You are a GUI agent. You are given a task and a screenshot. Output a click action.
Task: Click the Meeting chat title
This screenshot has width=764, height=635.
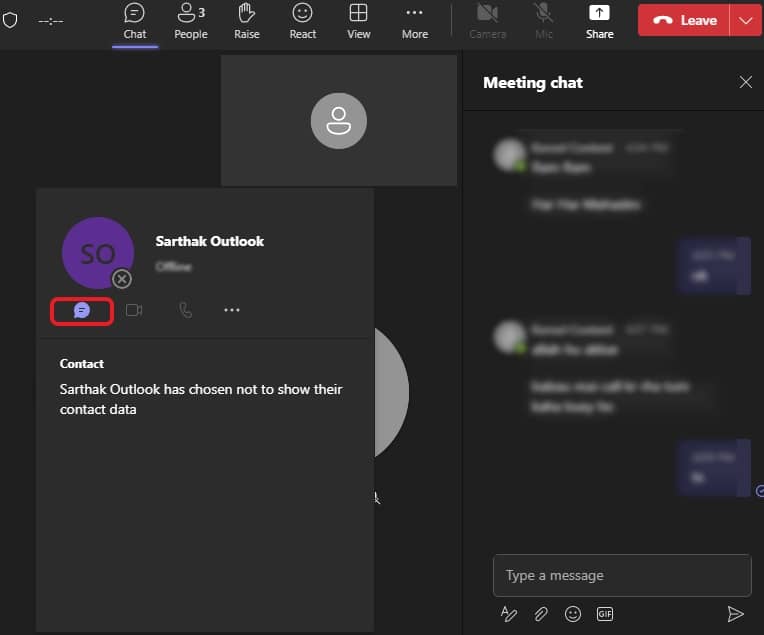533,83
